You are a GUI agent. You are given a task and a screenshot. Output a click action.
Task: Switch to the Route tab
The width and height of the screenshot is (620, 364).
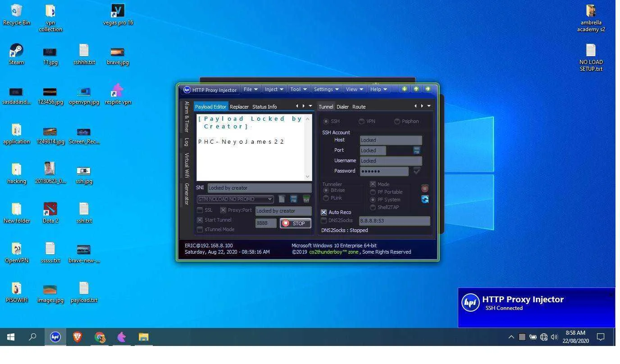click(359, 107)
